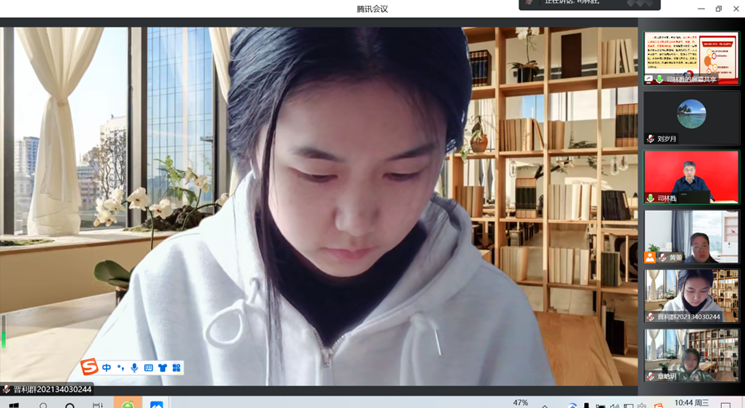Toggle Chinese/English mode in Sogou bar
Screen dimensions: 745x408
[107, 368]
